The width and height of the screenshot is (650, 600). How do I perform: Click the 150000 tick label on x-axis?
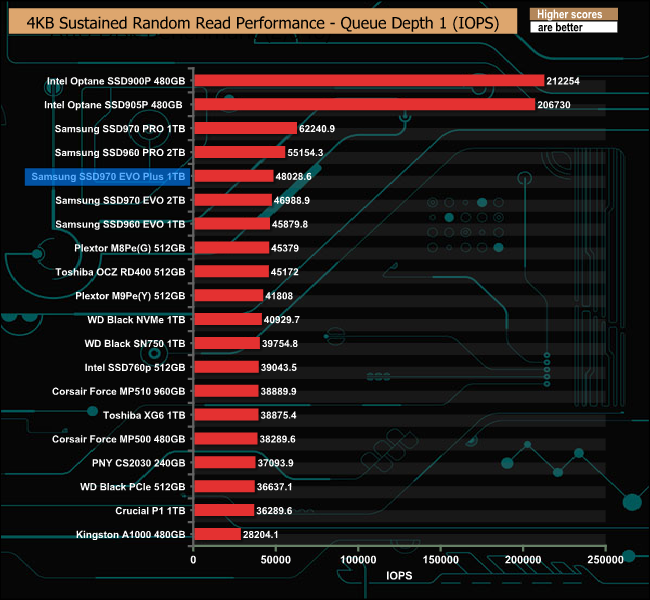click(x=441, y=560)
